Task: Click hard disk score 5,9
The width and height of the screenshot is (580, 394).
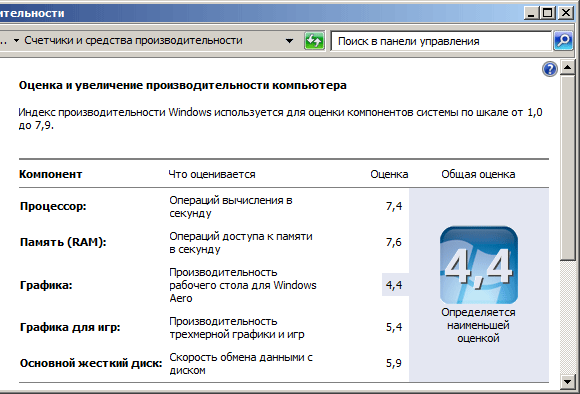Action: coord(394,363)
